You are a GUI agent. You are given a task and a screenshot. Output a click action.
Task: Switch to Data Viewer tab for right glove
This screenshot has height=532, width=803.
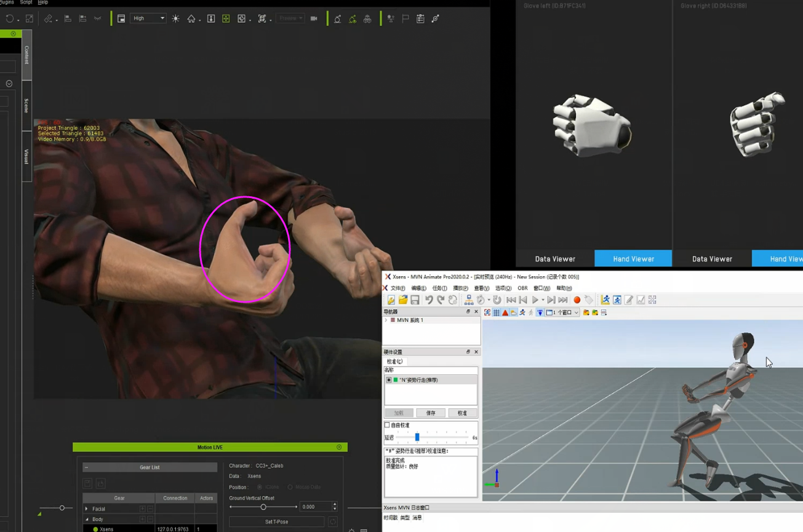(712, 259)
